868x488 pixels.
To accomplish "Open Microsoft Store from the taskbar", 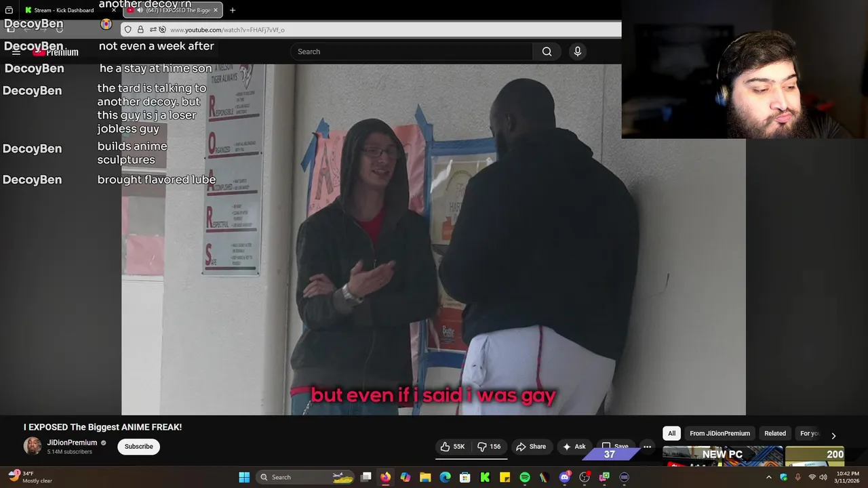I will point(465,477).
